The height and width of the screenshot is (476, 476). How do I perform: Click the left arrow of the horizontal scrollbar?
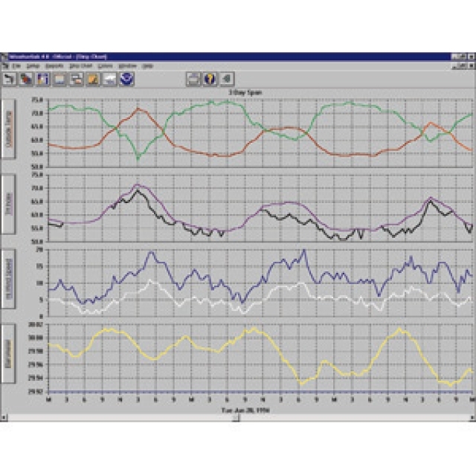(4, 418)
